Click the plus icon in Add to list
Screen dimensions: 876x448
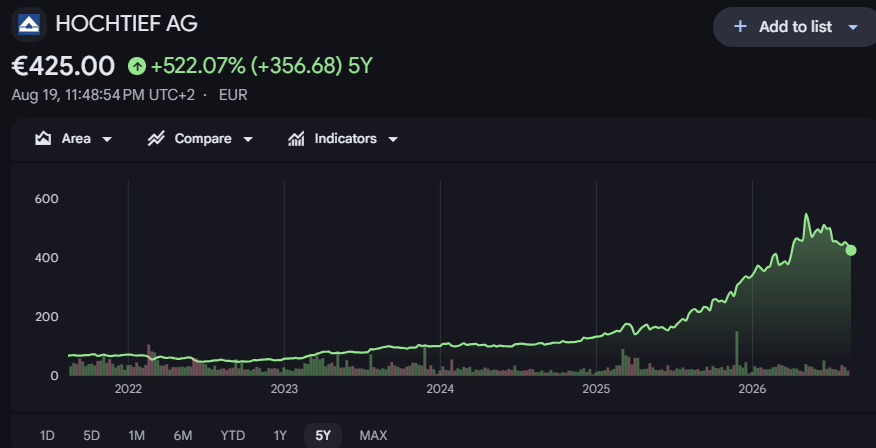(x=740, y=26)
